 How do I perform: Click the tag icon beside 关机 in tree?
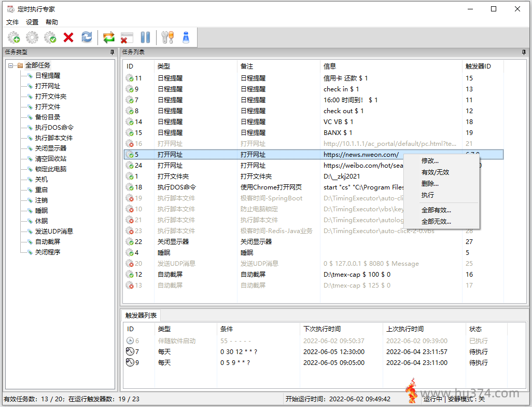point(30,180)
